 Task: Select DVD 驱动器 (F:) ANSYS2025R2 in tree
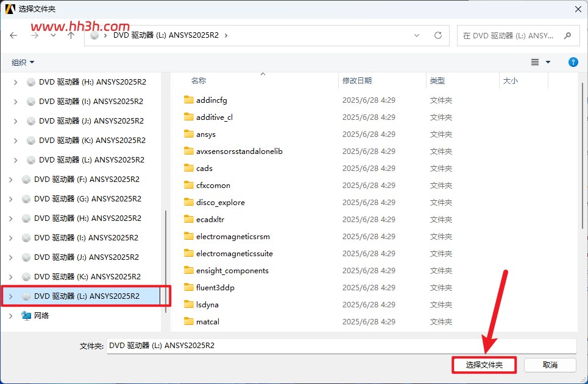(x=87, y=180)
